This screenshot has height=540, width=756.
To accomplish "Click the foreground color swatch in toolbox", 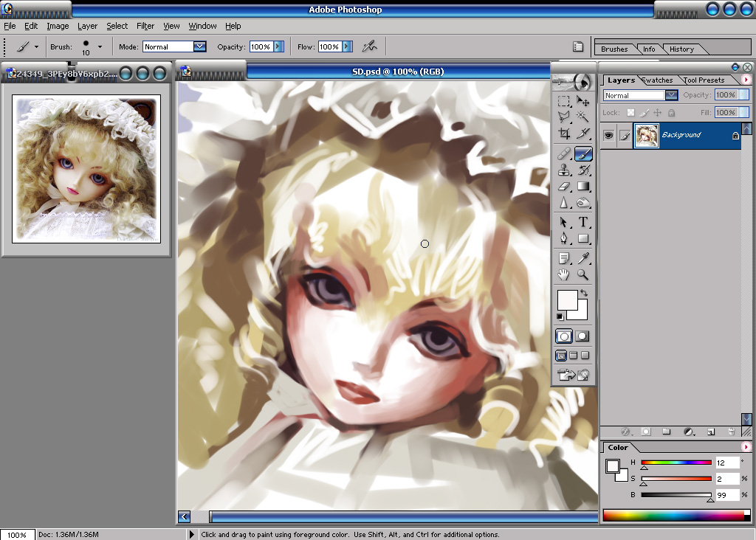I will pyautogui.click(x=566, y=299).
